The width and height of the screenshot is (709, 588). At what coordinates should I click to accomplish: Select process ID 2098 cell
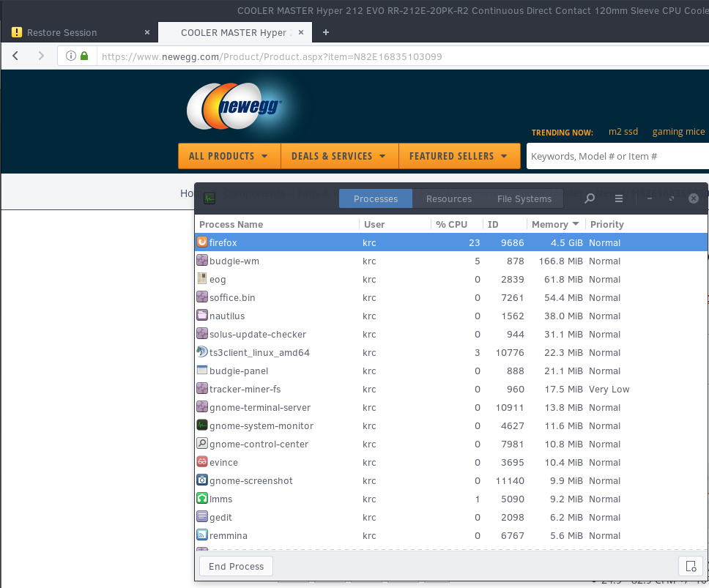tap(512, 518)
